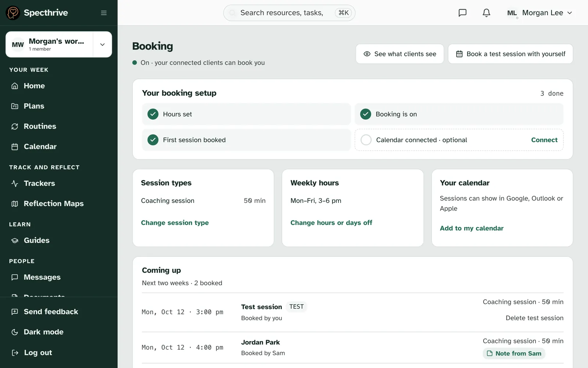Open Guides in the sidebar
Screen dimensions: 588x368
click(x=59, y=241)
